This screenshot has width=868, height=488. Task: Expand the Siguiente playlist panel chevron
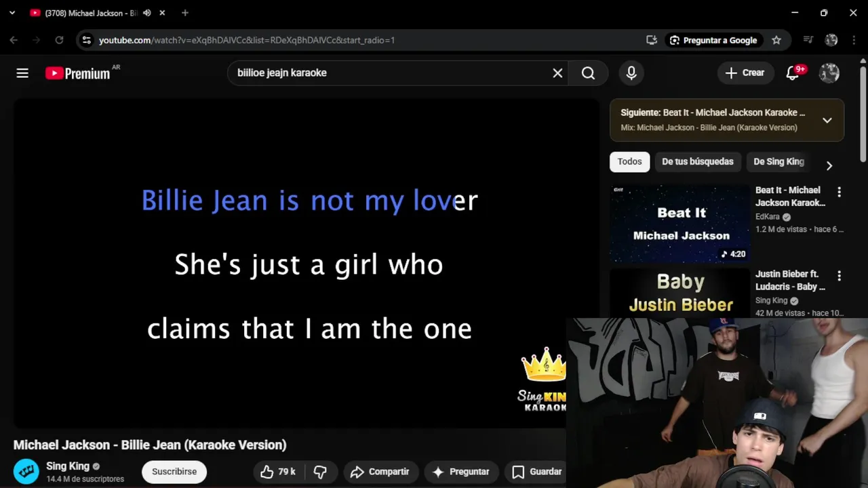coord(827,121)
